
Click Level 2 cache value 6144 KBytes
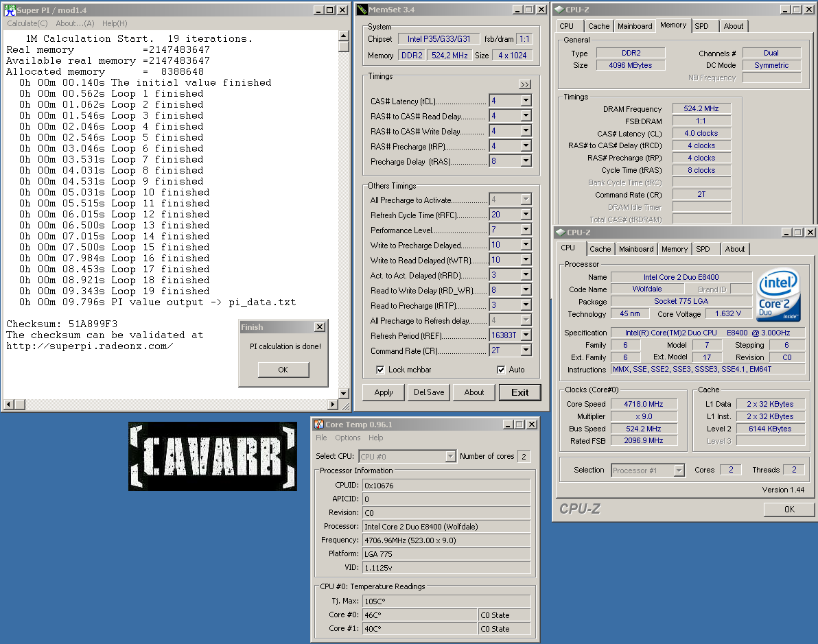click(x=770, y=429)
